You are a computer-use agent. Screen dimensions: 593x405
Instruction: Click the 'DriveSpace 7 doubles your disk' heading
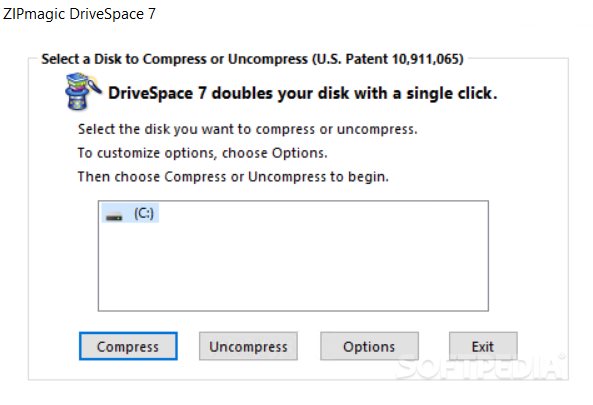[x=303, y=93]
